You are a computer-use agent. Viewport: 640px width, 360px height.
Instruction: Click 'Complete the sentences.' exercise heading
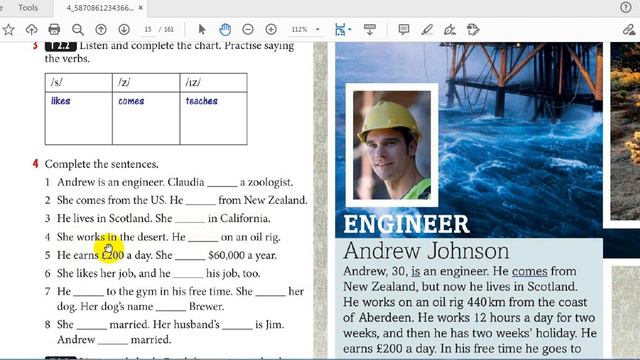click(101, 164)
